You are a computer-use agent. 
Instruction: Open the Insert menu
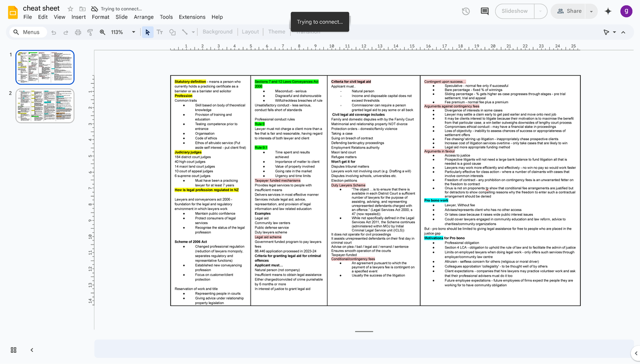(x=78, y=17)
